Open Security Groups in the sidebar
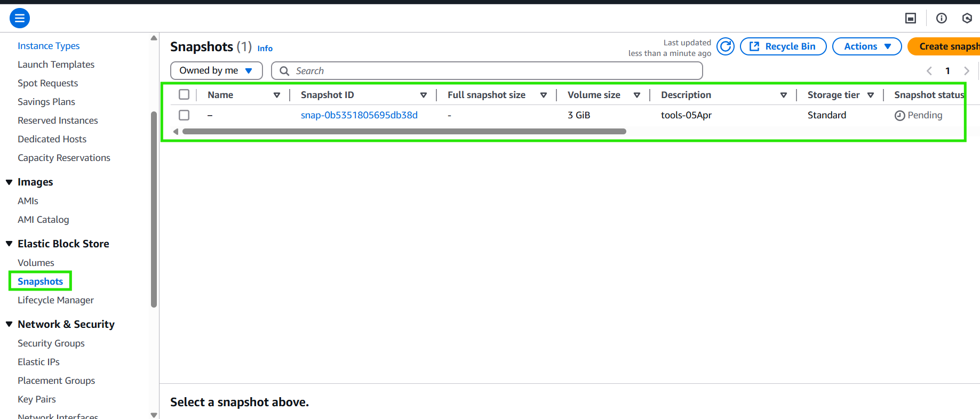 tap(51, 343)
